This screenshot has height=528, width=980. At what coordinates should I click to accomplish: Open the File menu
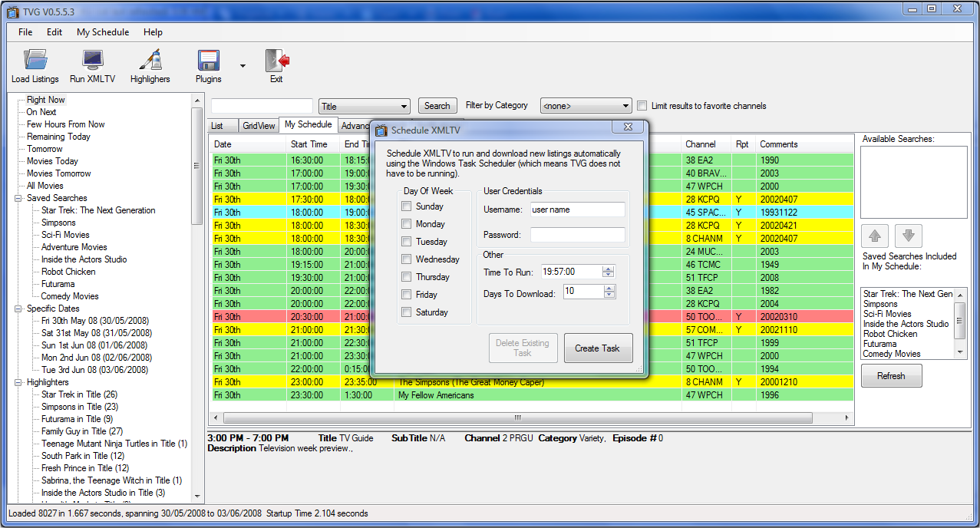coord(25,32)
